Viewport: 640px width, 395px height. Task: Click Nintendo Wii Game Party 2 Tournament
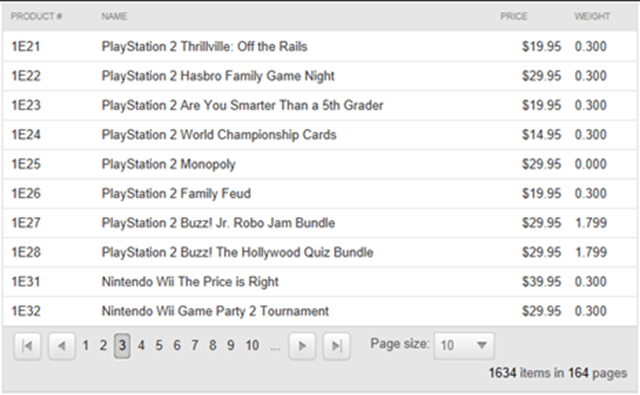[x=215, y=311]
